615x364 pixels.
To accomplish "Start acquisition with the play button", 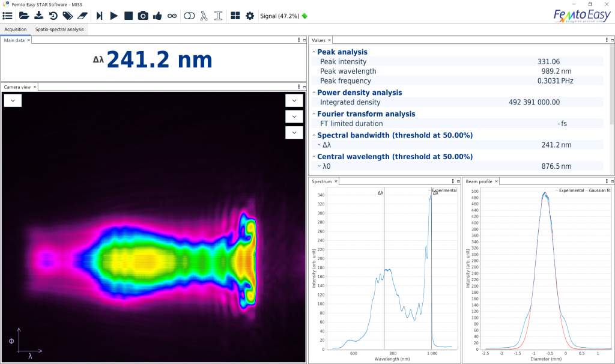I will pyautogui.click(x=114, y=16).
